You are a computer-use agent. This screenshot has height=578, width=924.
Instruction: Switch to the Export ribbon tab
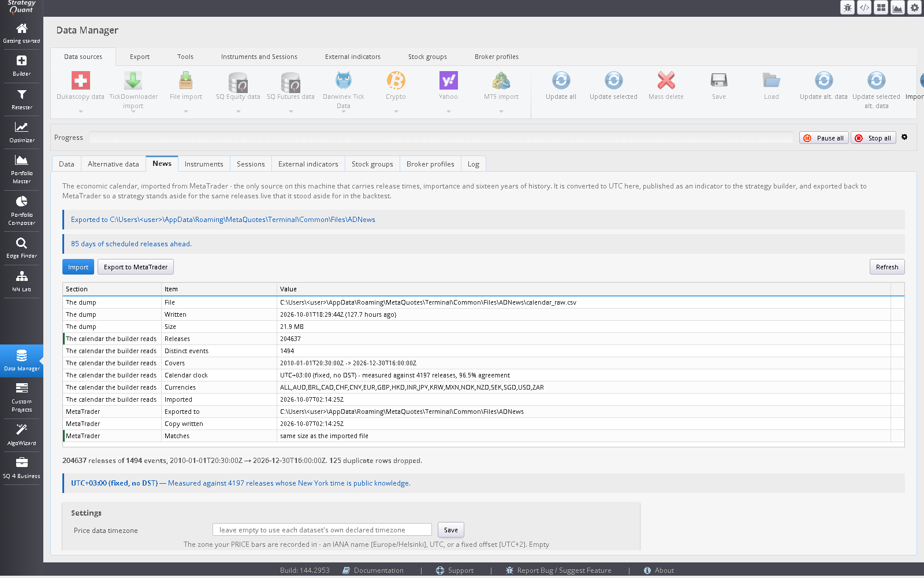point(140,57)
